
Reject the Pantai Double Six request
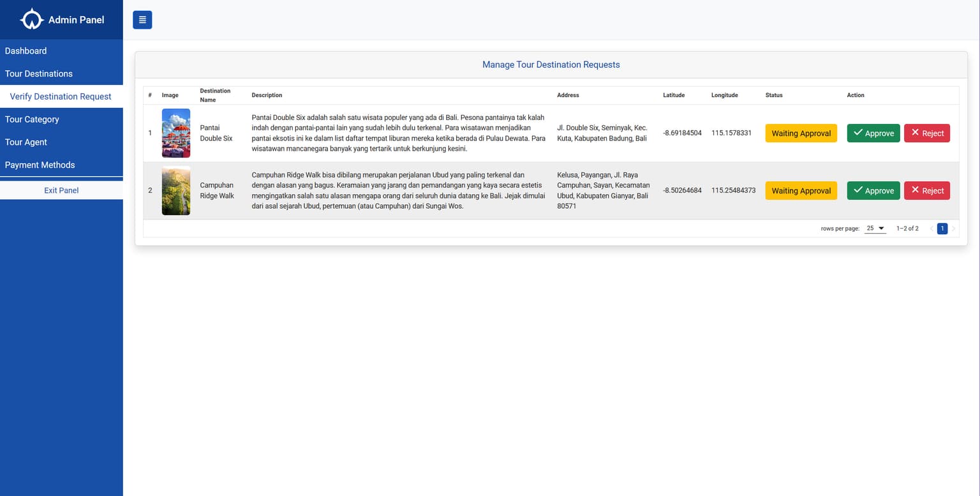(926, 133)
